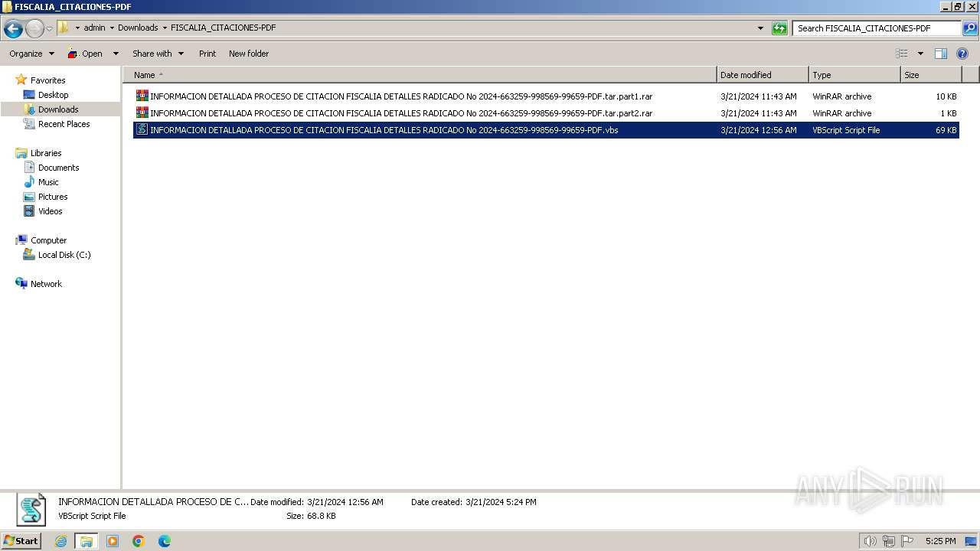Click the Desktop folder icon in Favorites
Viewport: 980px width, 551px height.
29,95
